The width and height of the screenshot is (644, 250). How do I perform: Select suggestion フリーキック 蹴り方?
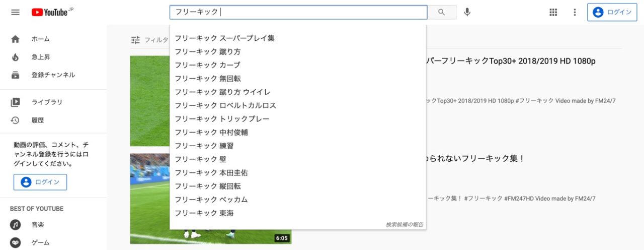298,51
